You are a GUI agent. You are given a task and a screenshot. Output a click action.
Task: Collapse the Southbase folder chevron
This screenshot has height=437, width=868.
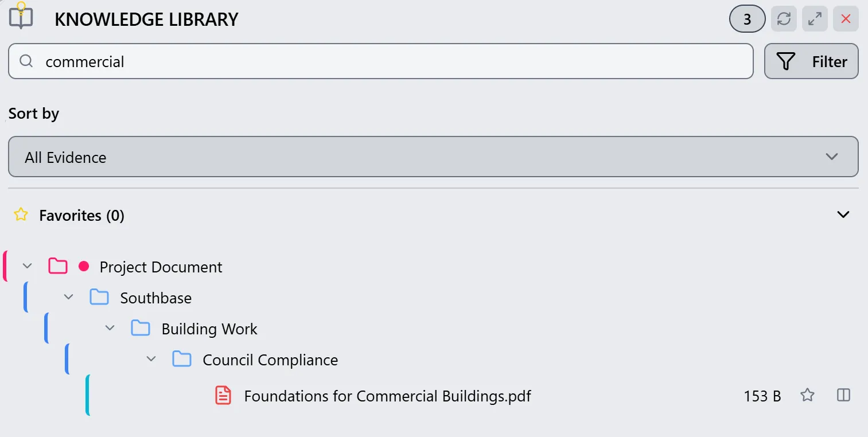point(69,298)
